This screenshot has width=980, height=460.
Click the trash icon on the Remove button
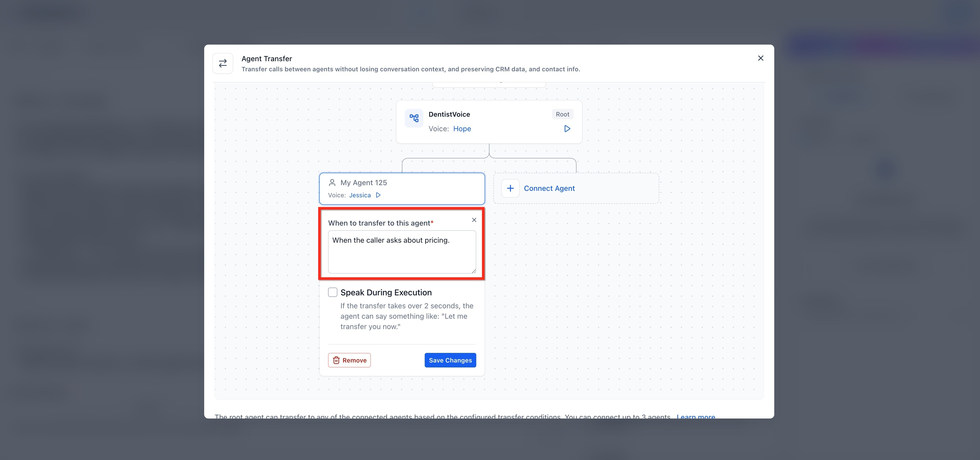pyautogui.click(x=336, y=360)
